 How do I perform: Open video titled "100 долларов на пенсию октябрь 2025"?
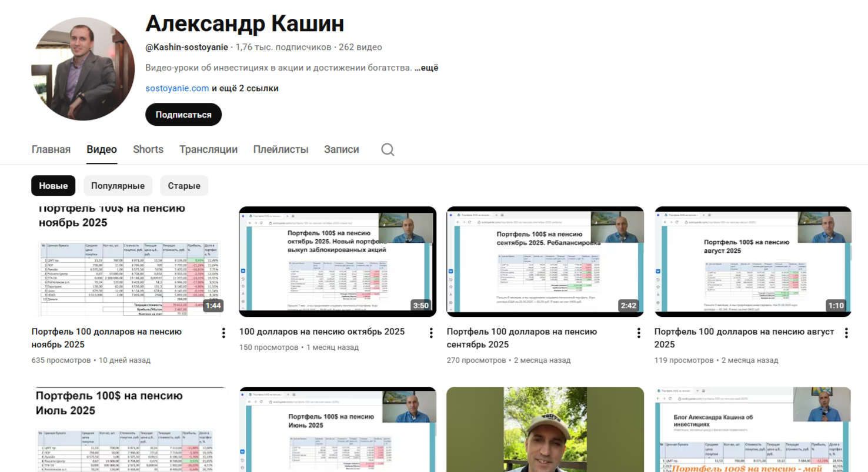pos(321,332)
